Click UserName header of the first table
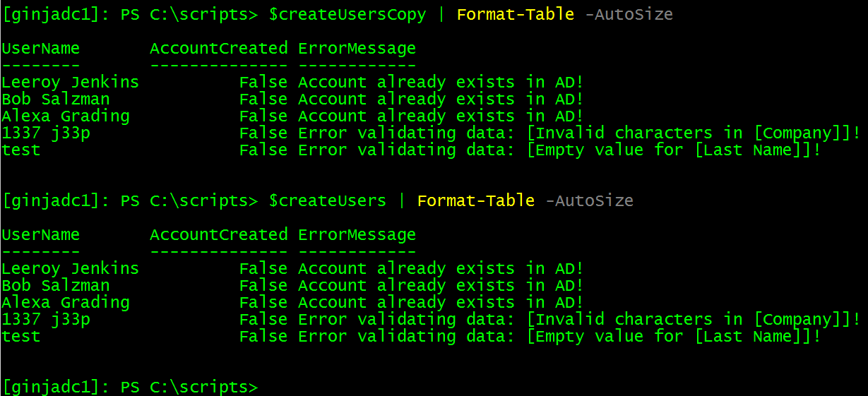Viewport: 868px width, 396px height. point(40,49)
